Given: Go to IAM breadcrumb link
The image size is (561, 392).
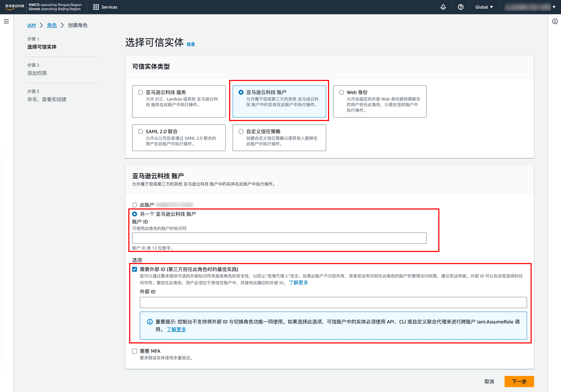Looking at the screenshot, I should coord(31,25).
